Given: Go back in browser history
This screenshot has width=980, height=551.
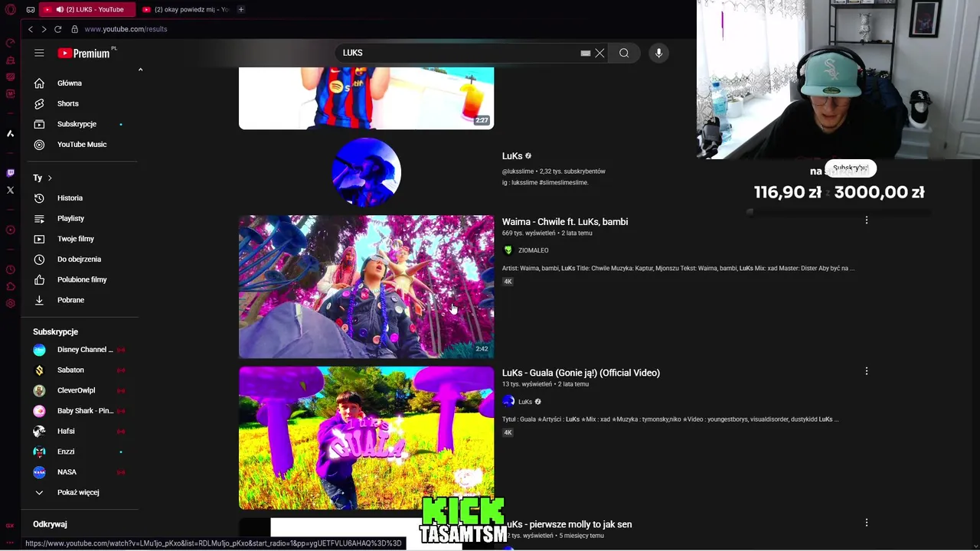Looking at the screenshot, I should 31,29.
